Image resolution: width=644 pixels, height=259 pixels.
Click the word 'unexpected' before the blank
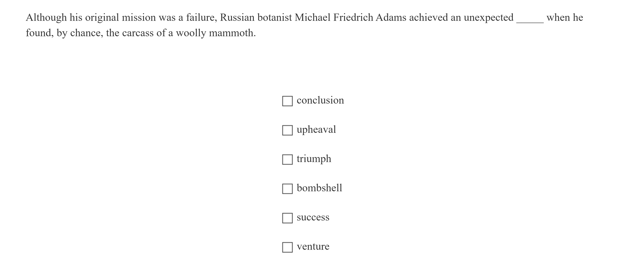click(x=488, y=18)
